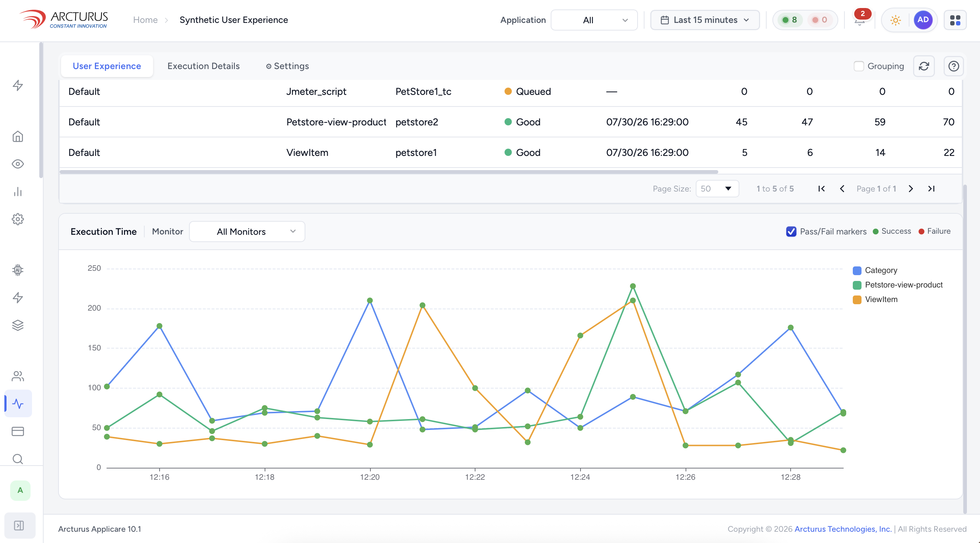Click the lower lightning bolt sidebar icon

click(x=18, y=297)
